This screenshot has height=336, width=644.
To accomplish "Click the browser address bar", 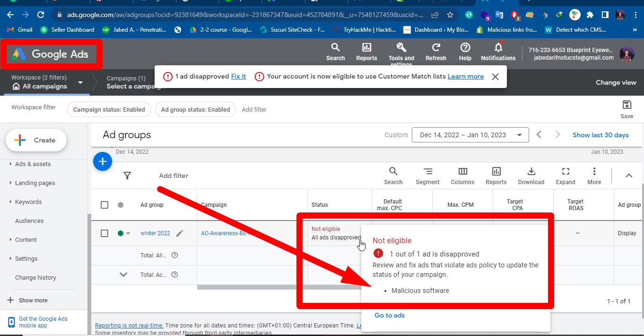I will (244, 15).
